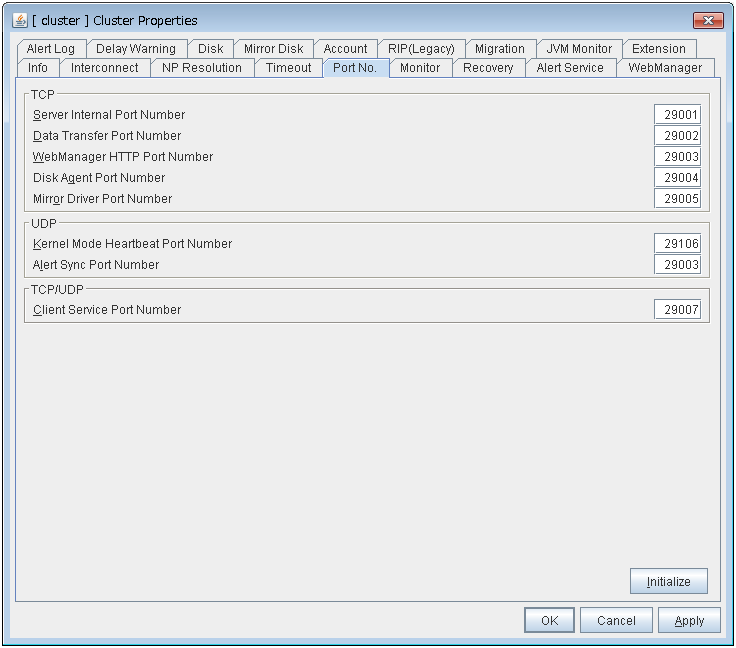Go to the Account tab
The image size is (736, 648).
tap(345, 49)
